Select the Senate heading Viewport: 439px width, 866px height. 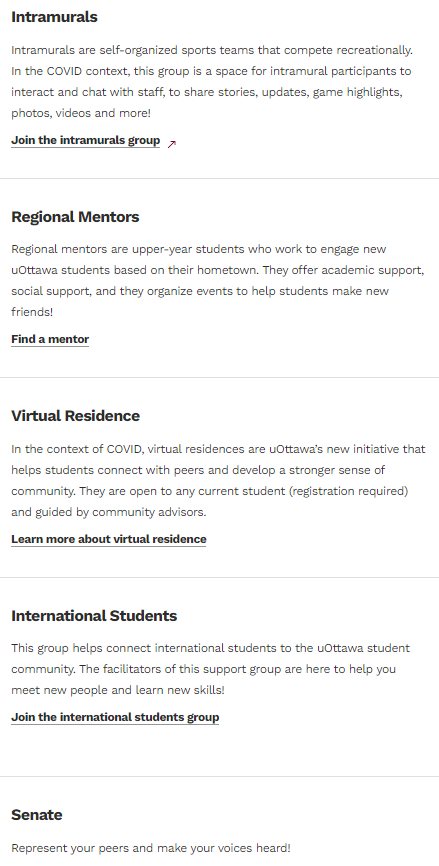(x=36, y=815)
